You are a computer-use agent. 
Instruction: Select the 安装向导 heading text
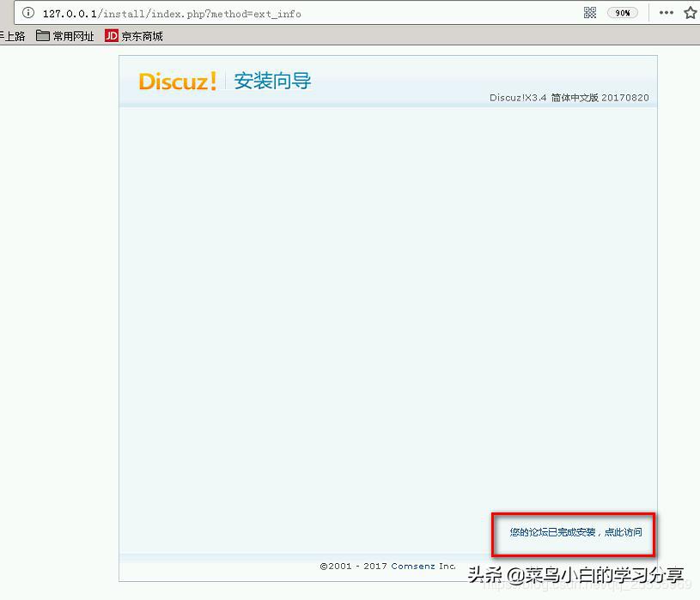pos(272,82)
